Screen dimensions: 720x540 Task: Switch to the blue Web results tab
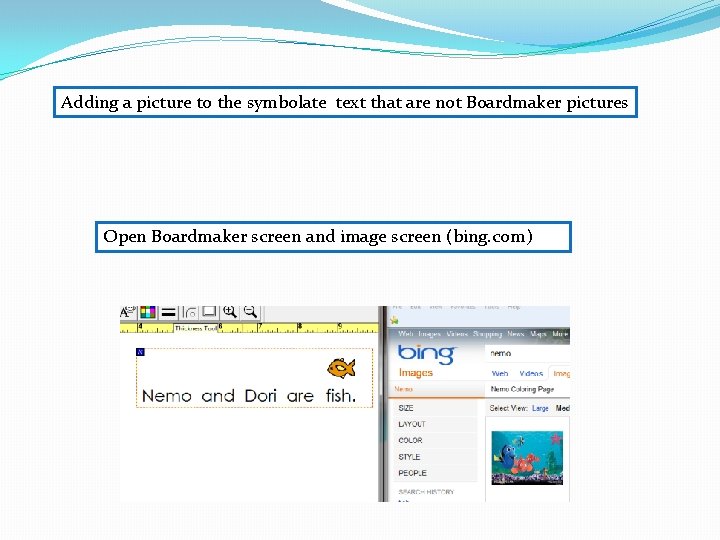(500, 373)
